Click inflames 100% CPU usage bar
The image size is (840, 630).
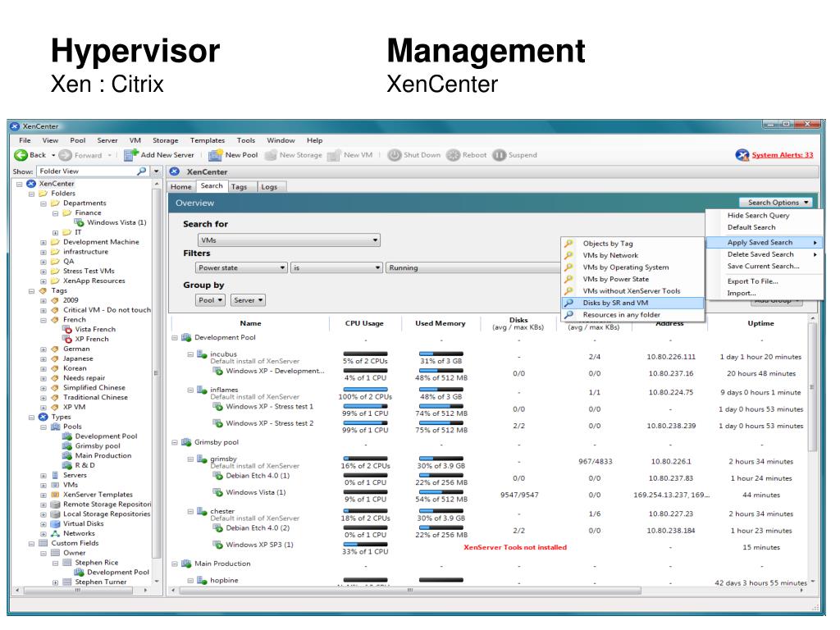365,390
